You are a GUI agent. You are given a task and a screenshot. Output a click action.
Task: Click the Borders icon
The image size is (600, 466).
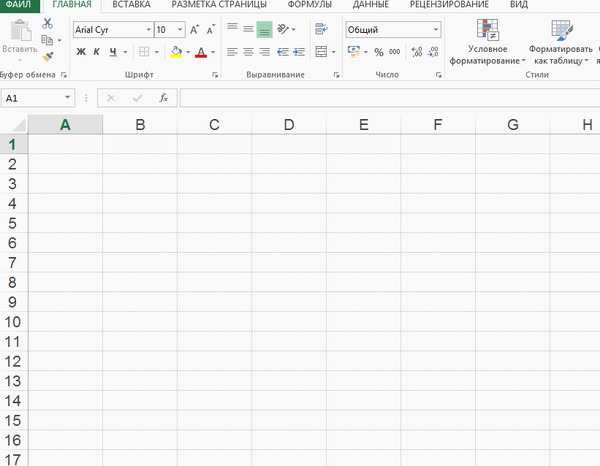click(144, 52)
